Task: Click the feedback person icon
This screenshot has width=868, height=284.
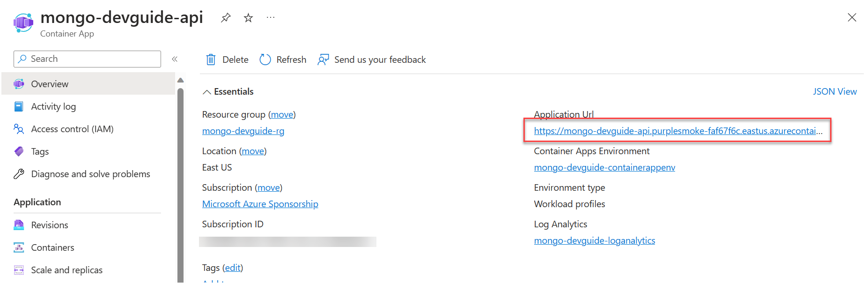Action: [323, 60]
